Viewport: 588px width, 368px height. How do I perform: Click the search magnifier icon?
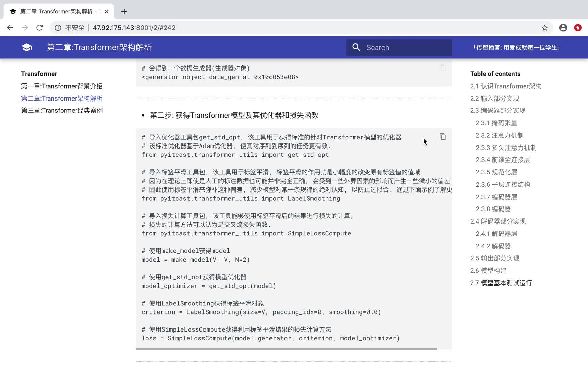[x=356, y=47]
